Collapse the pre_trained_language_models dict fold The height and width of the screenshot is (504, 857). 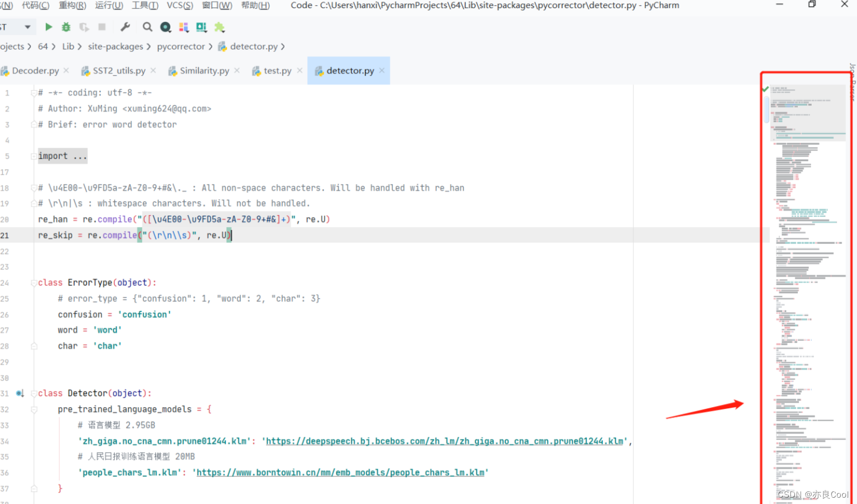[x=34, y=409]
